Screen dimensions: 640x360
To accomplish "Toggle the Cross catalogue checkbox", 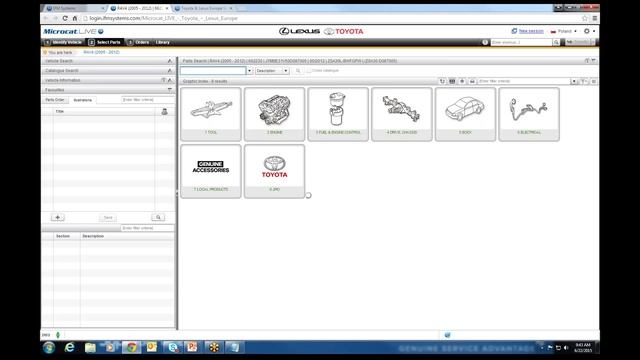I will pyautogui.click(x=309, y=71).
